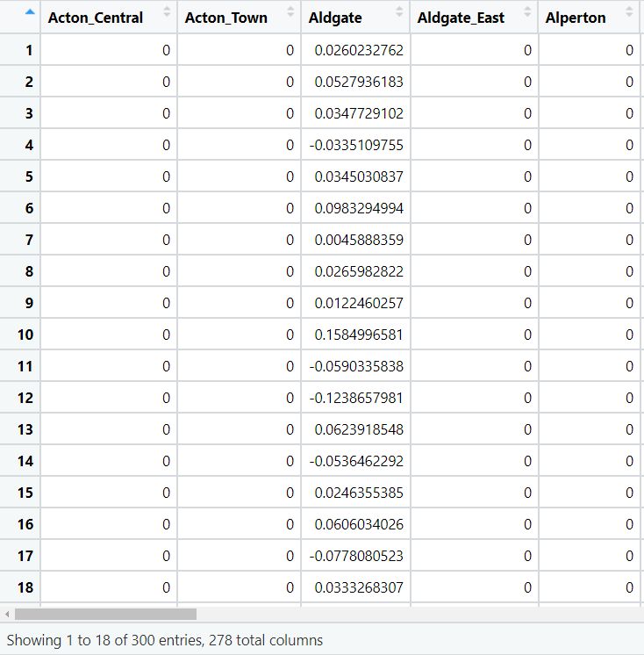The width and height of the screenshot is (644, 655).
Task: Click the horizontal scrollbar left arrow
Action: (7, 614)
